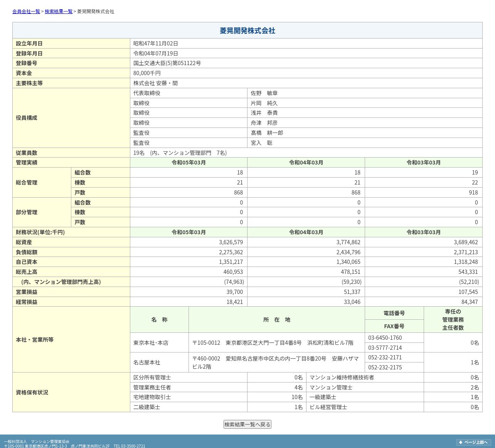
Task: Select the phone number 03-6450-1760
Action: pos(385,338)
